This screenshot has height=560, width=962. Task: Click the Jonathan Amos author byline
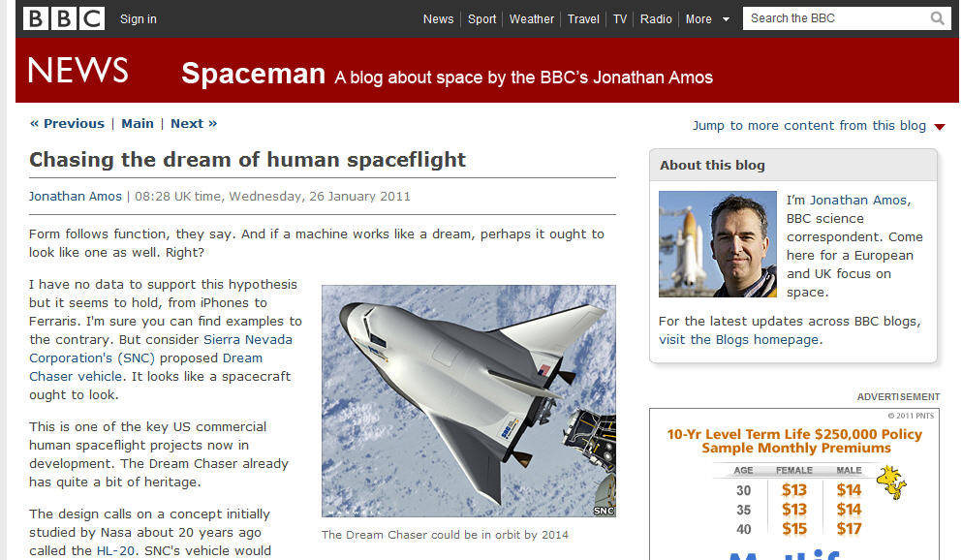tap(76, 197)
